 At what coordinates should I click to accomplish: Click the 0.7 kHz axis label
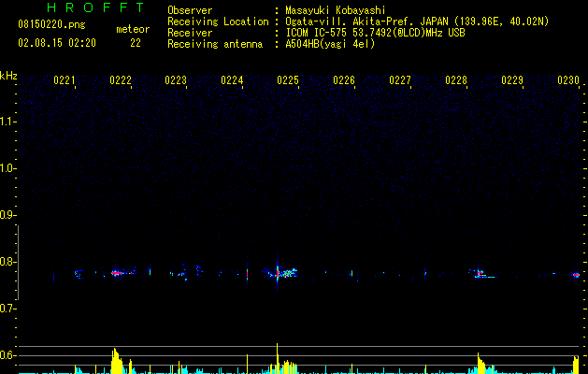[7, 309]
